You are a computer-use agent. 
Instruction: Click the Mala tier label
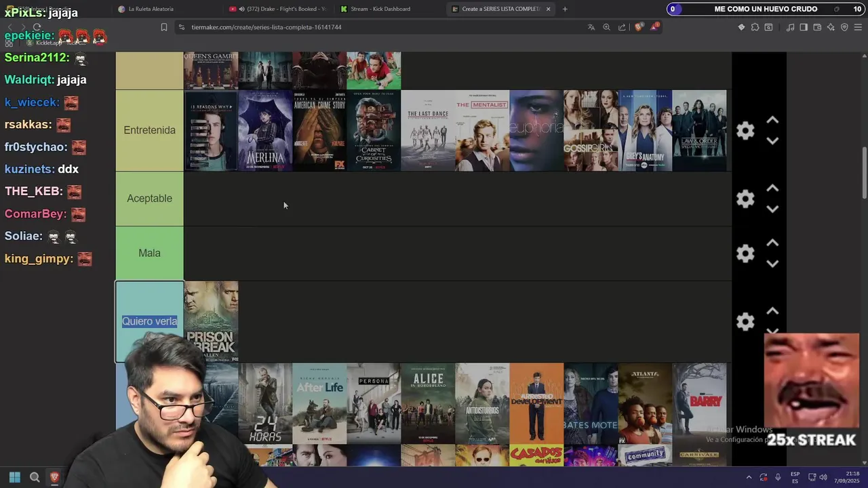click(149, 253)
